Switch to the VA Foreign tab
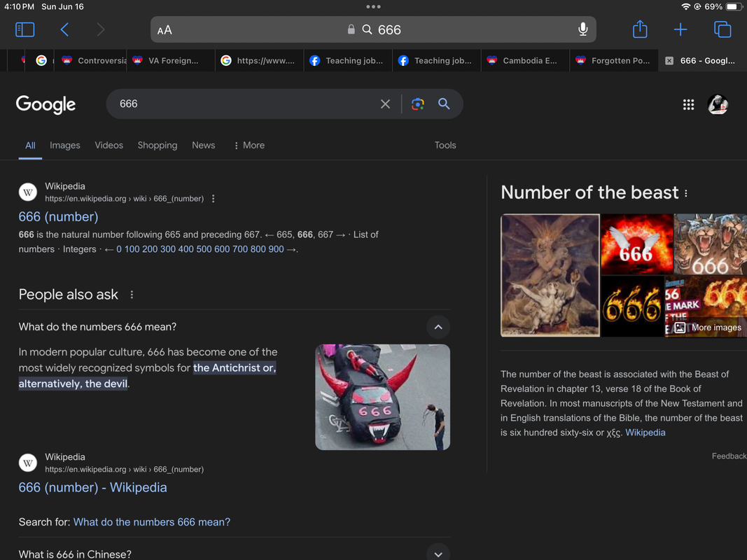This screenshot has height=560, width=747. (x=171, y=60)
